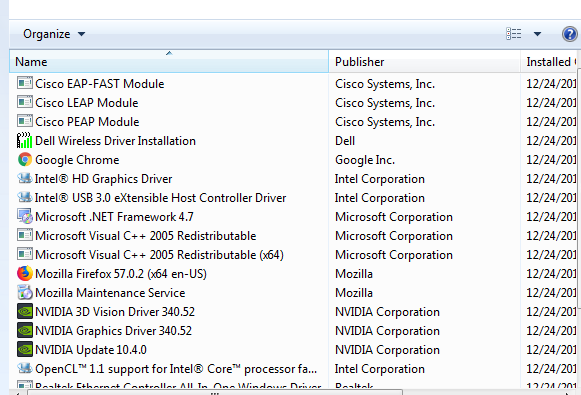Click the NVIDIA 3D Vision Driver icon

click(25, 311)
